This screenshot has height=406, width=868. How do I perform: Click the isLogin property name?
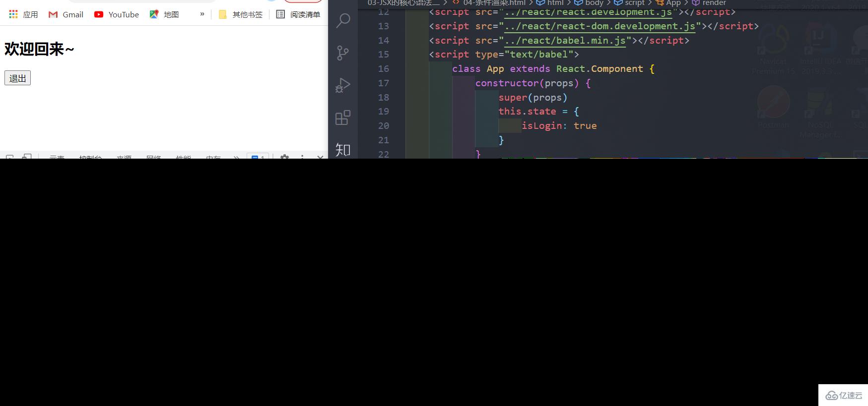(541, 126)
